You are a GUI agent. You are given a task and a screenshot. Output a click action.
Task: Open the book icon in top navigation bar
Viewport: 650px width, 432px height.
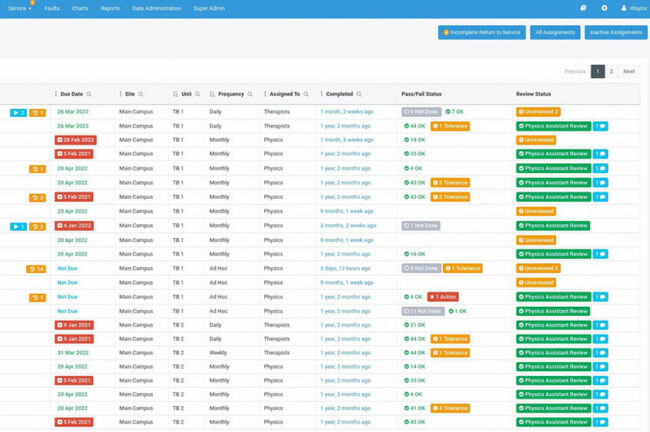coord(583,8)
